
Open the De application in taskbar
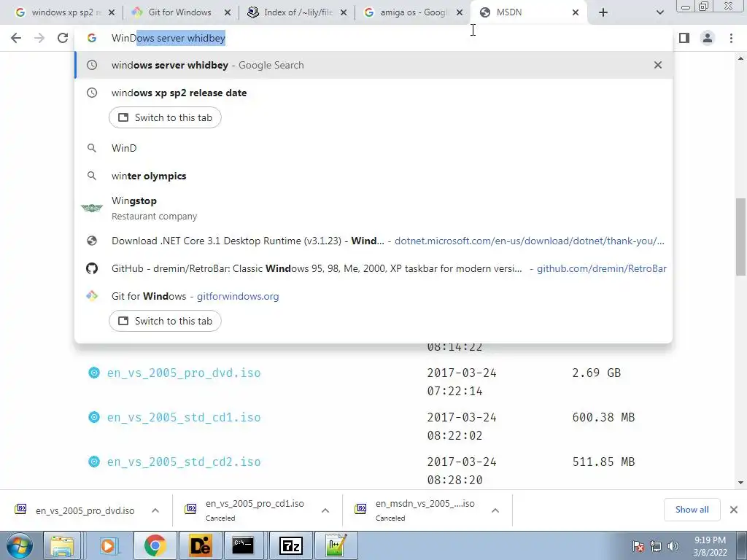pyautogui.click(x=200, y=545)
